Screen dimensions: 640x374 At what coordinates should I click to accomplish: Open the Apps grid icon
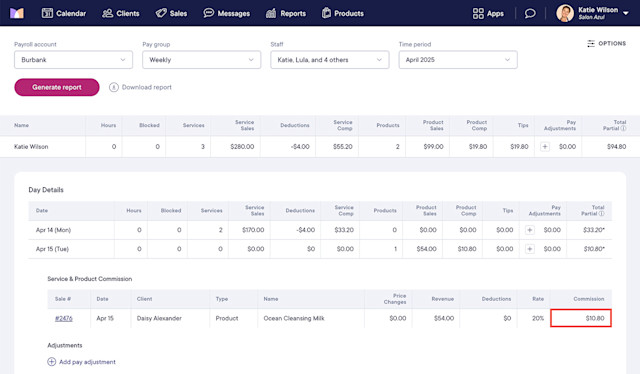click(x=478, y=13)
